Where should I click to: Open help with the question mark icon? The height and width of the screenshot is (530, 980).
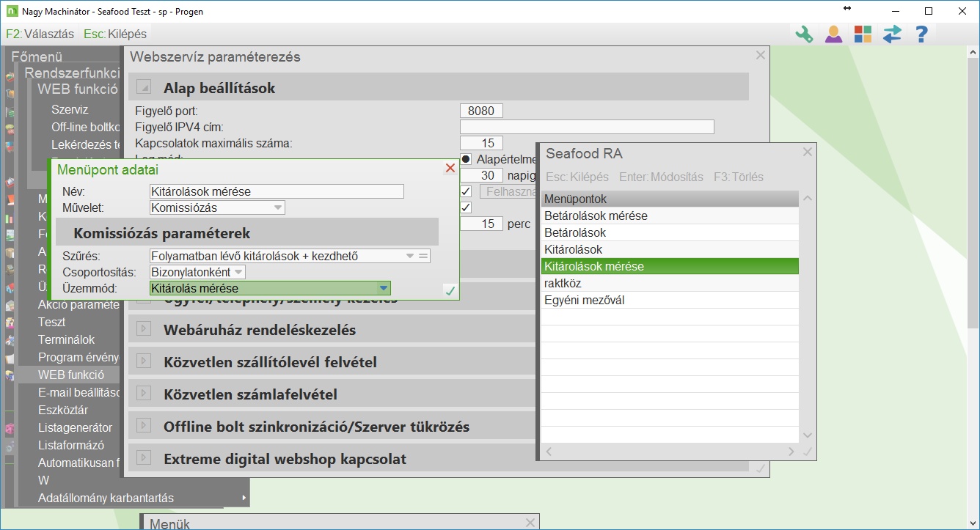tap(921, 34)
